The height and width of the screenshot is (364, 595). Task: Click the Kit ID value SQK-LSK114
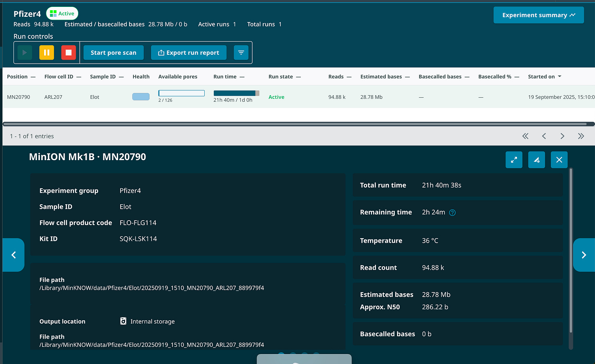pyautogui.click(x=138, y=239)
